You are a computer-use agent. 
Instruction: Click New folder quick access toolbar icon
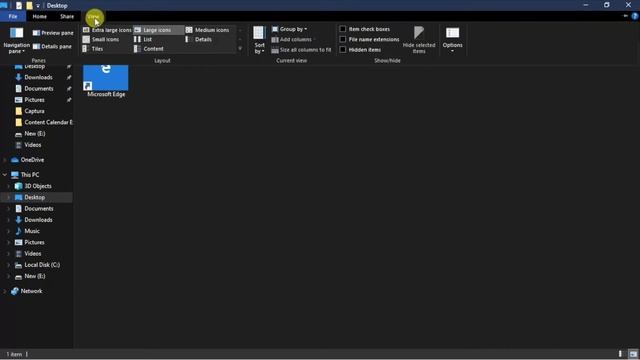point(29,6)
